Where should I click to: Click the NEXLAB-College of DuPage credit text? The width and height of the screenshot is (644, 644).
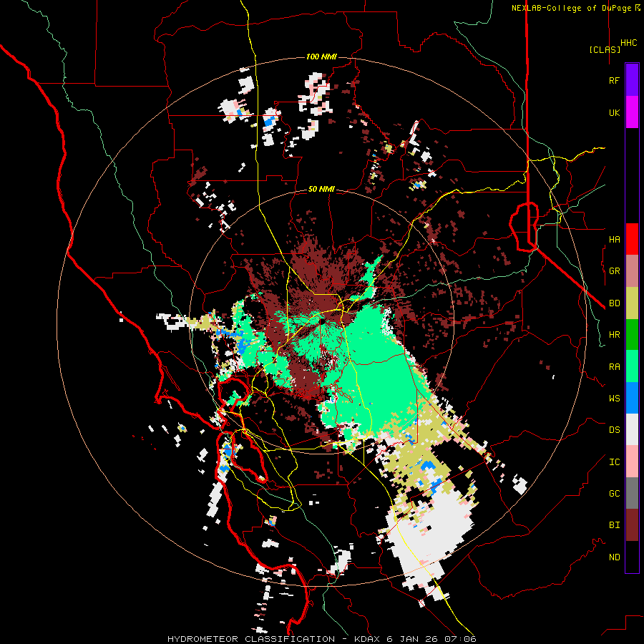(571, 8)
